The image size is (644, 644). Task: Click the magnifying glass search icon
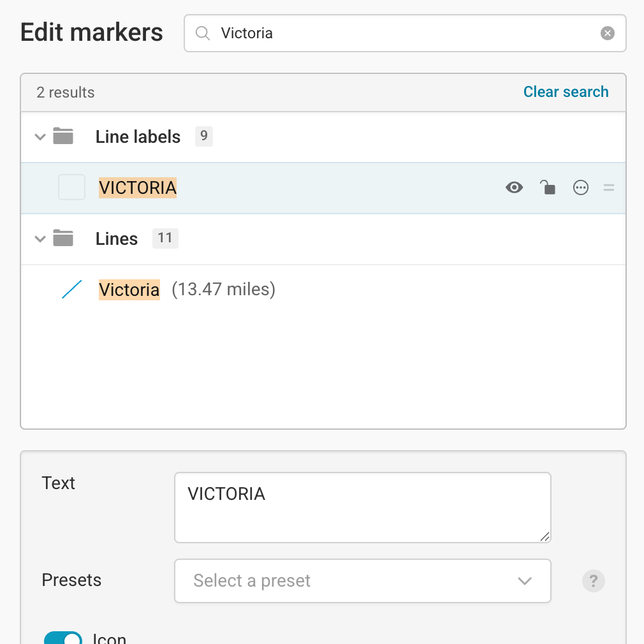[x=203, y=33]
